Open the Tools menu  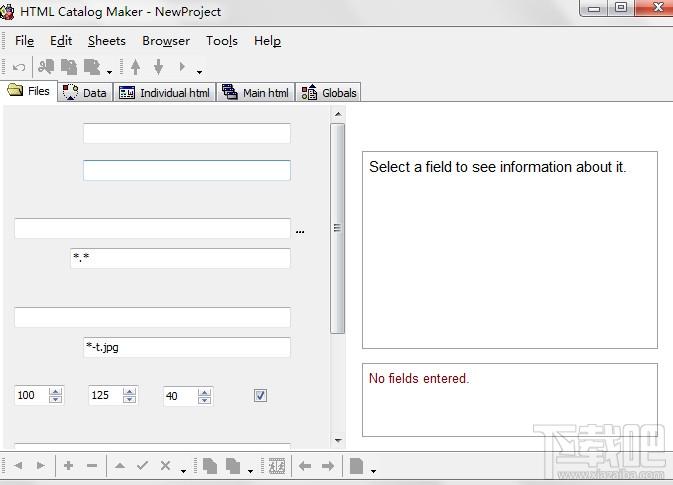(x=222, y=41)
